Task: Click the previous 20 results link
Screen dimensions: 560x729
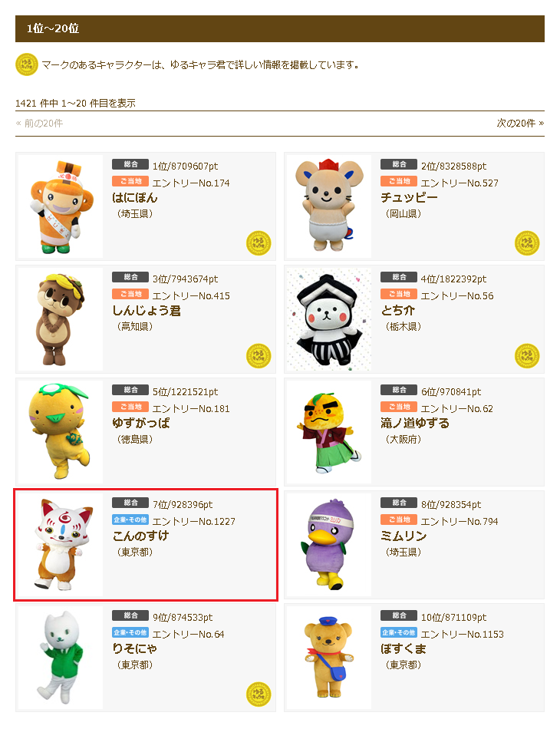Action: [x=39, y=124]
